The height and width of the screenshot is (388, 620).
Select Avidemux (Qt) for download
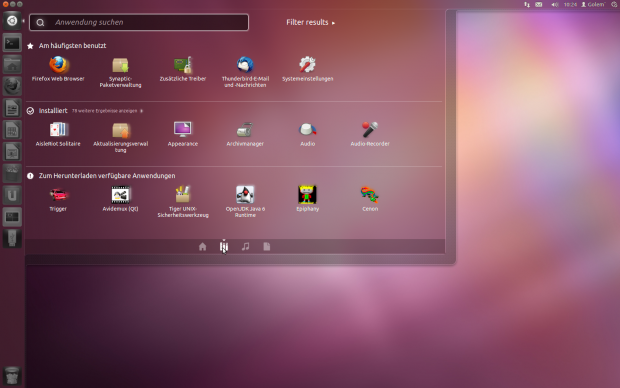(120, 199)
